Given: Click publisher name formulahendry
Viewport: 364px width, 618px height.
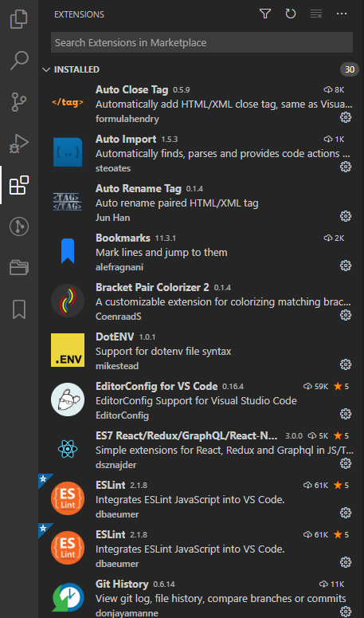Looking at the screenshot, I should coord(127,119).
